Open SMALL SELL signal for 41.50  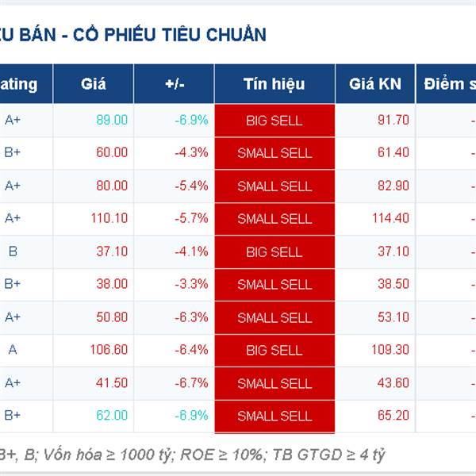pos(274,383)
